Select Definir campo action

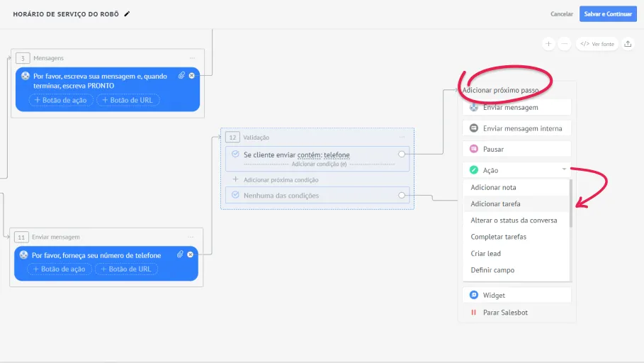coord(516,270)
